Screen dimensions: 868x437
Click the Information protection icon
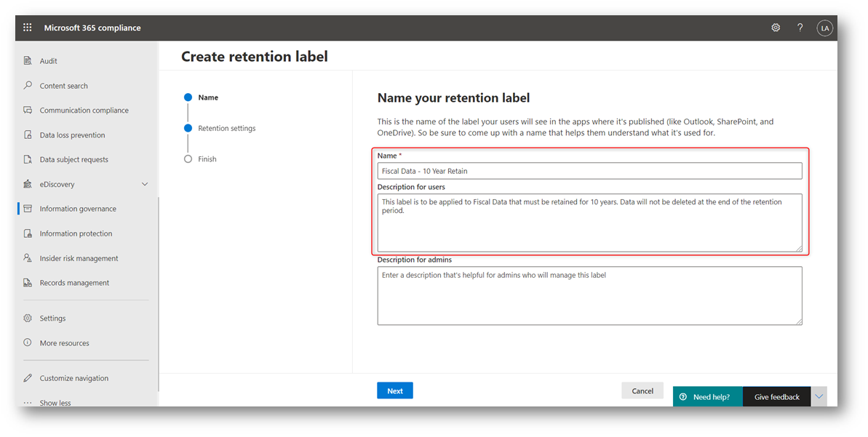28,233
